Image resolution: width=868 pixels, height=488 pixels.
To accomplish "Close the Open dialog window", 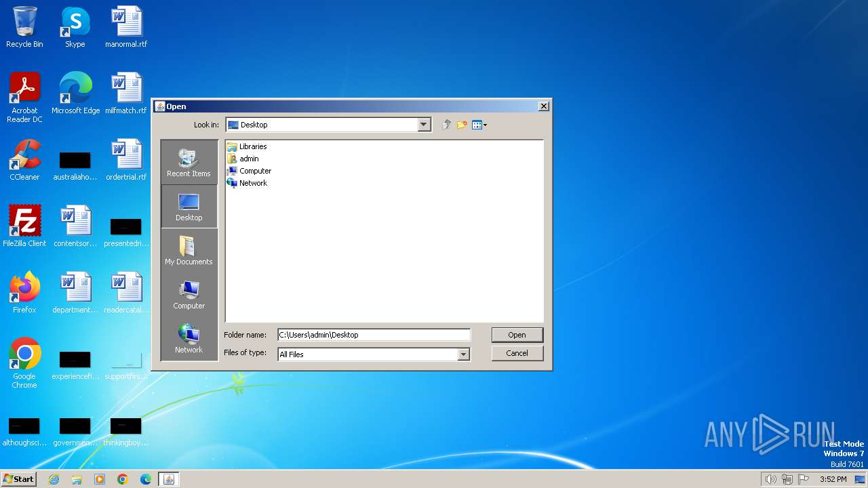I will [x=543, y=106].
